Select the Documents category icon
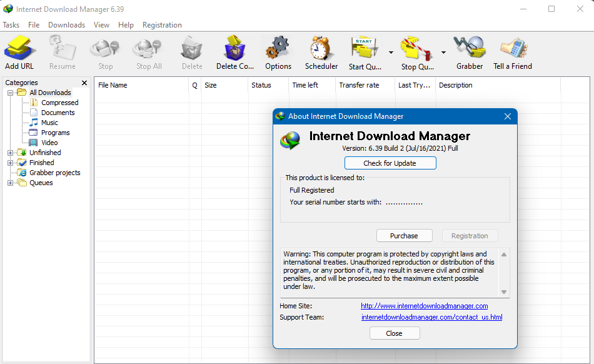This screenshot has width=594, height=364. 34,113
